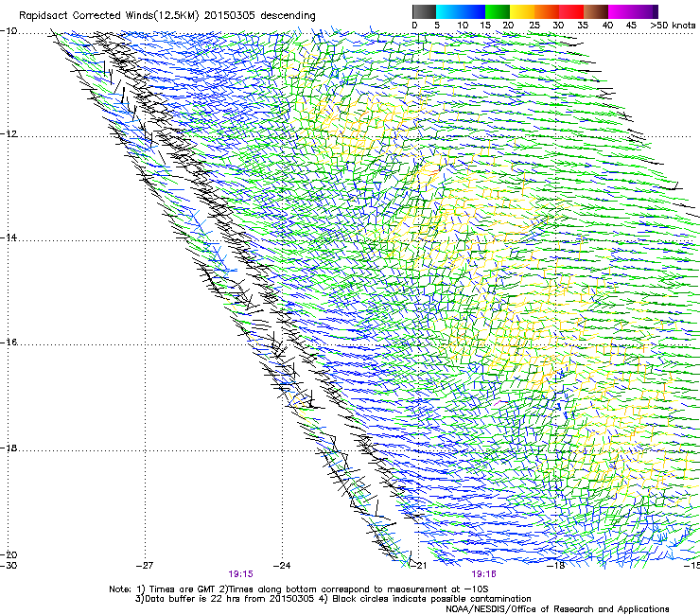Screen dimensions: 700x615
Task: Click the cyan-blue 5-15 knots legend segment
Action: 461,11
